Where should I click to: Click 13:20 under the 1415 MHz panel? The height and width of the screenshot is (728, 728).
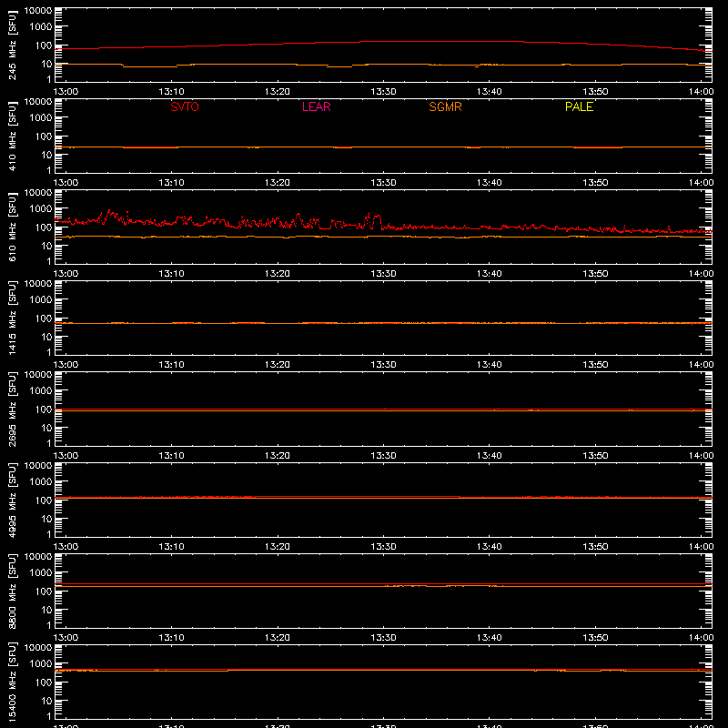pos(278,365)
